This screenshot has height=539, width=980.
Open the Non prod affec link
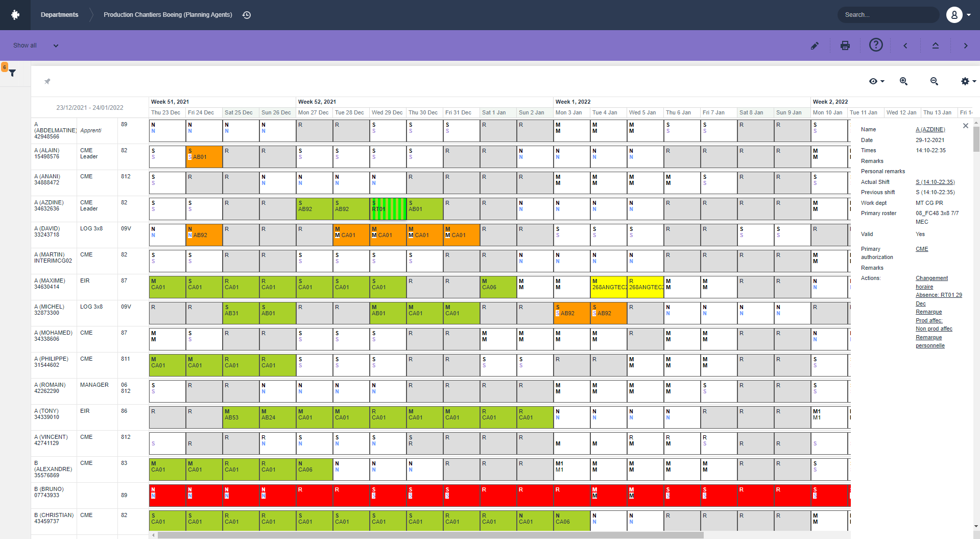(934, 329)
